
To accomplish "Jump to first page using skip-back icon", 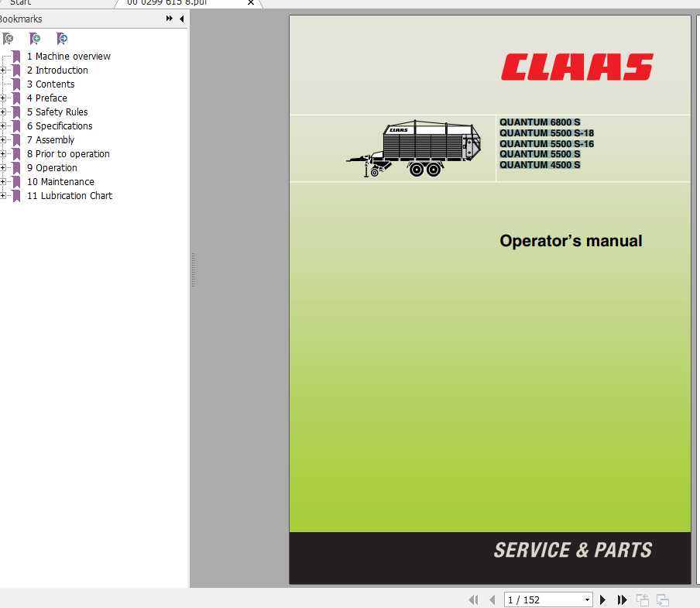I will (x=473, y=599).
